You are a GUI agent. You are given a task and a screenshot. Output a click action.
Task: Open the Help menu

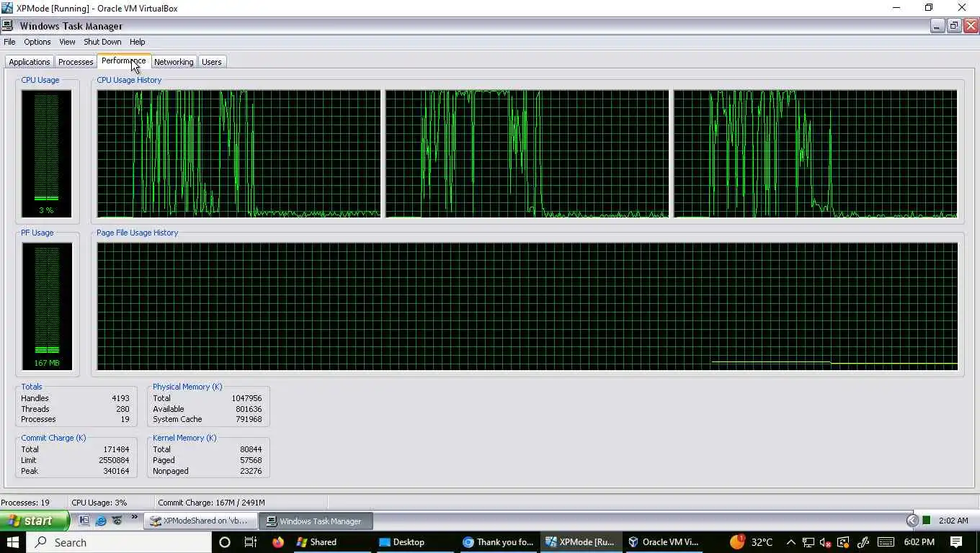(137, 42)
